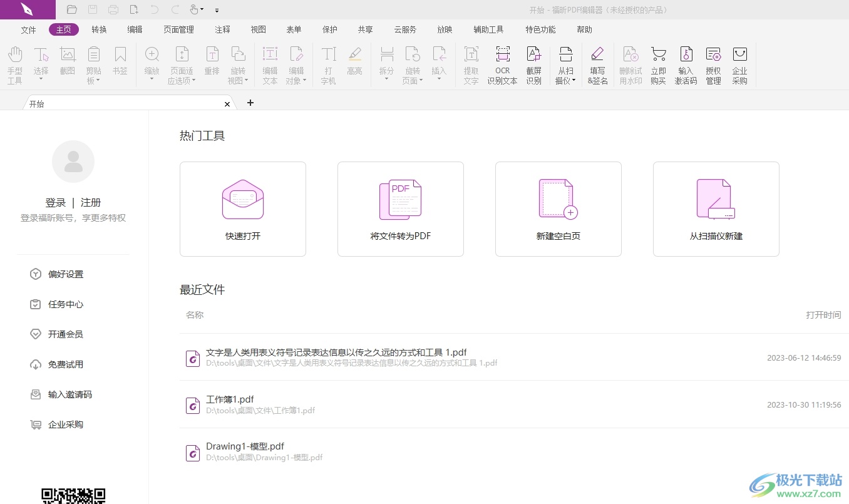Expand From Scanner (从扫描仪) dropdown

574,80
